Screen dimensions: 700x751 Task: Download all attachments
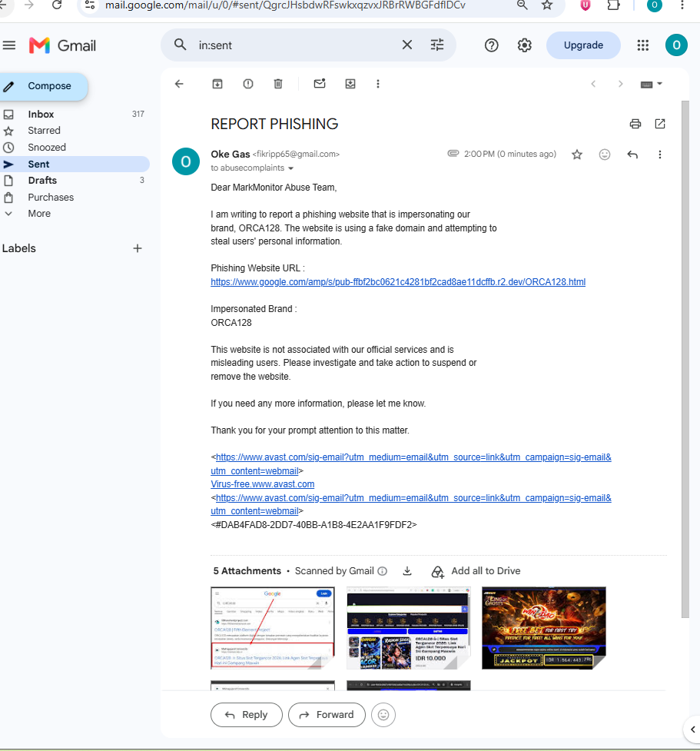point(407,571)
